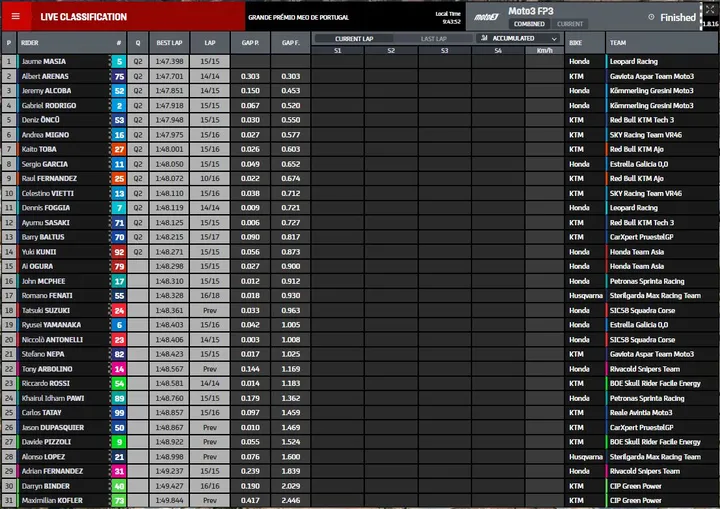Screen dimensions: 720x509
Task: Select rider Ai OGURA
Action: 37,266
